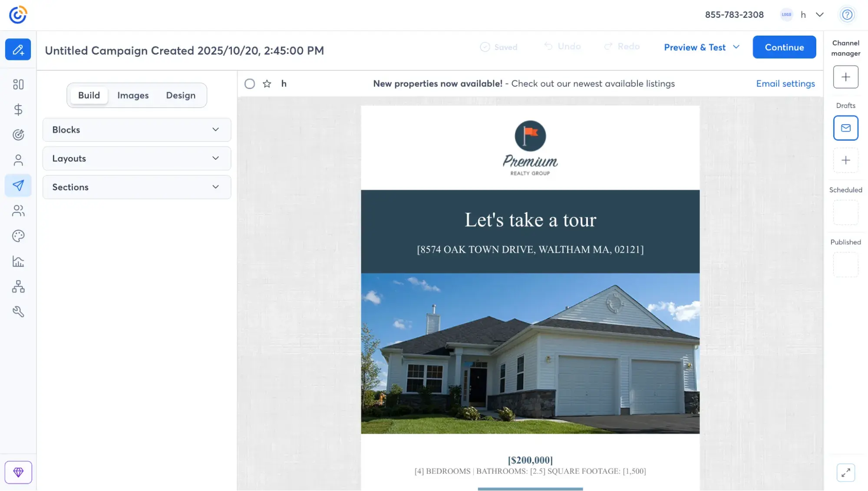The image size is (868, 491).
Task: Click the Continue button
Action: (x=784, y=47)
